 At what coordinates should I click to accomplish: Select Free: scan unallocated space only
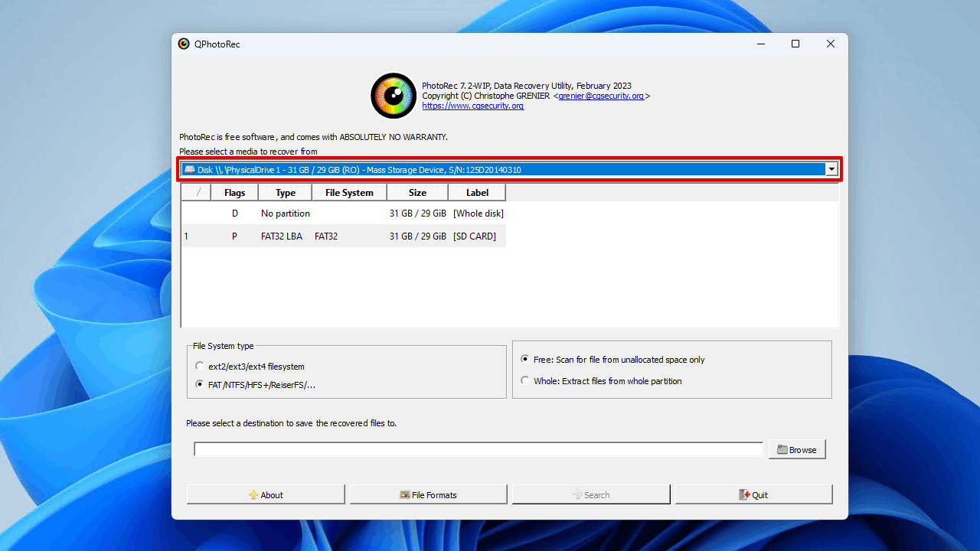[x=612, y=360]
